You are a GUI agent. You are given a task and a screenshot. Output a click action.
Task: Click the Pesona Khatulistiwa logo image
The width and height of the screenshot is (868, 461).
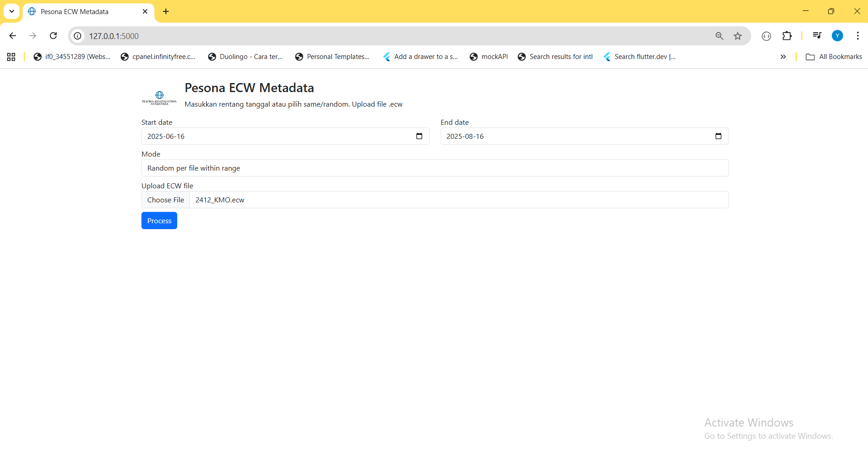click(x=159, y=98)
